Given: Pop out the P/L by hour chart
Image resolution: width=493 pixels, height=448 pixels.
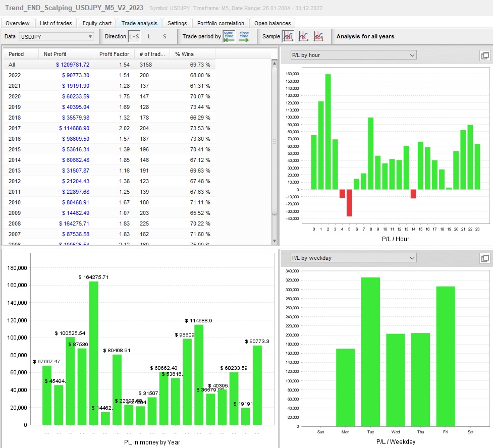Looking at the screenshot, I should [484, 55].
